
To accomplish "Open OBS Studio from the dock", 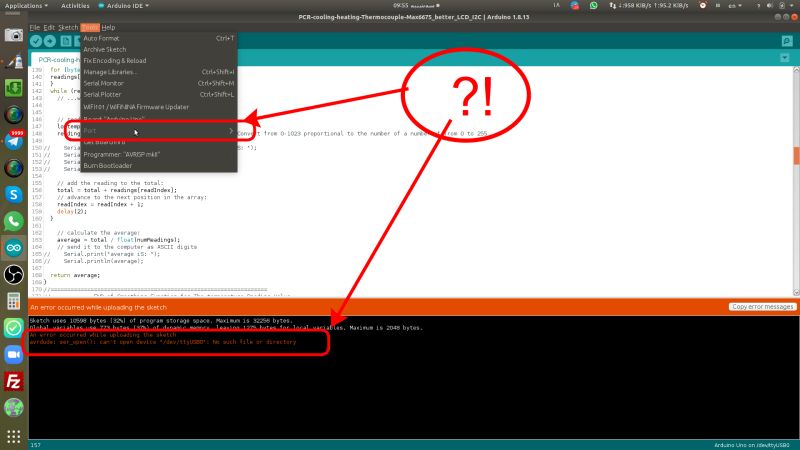I will 14,274.
